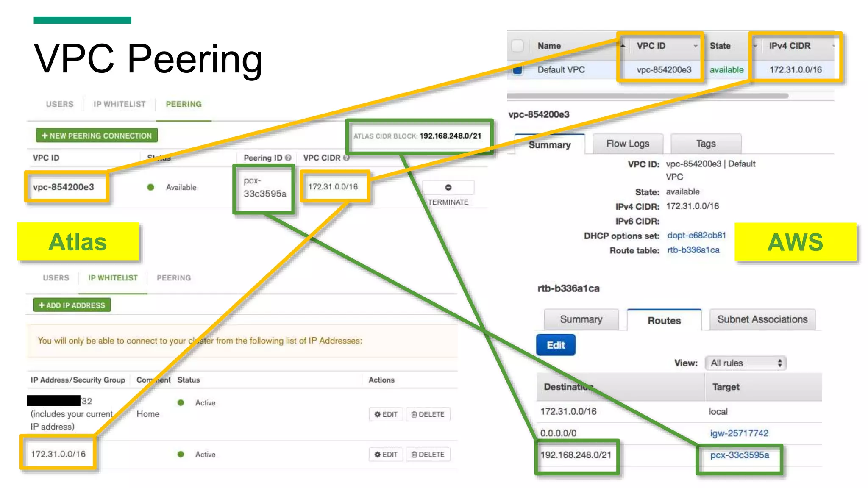Viewport: 868px width, 488px height.
Task: Click the VPC ID column header in Atlas
Action: click(x=46, y=158)
